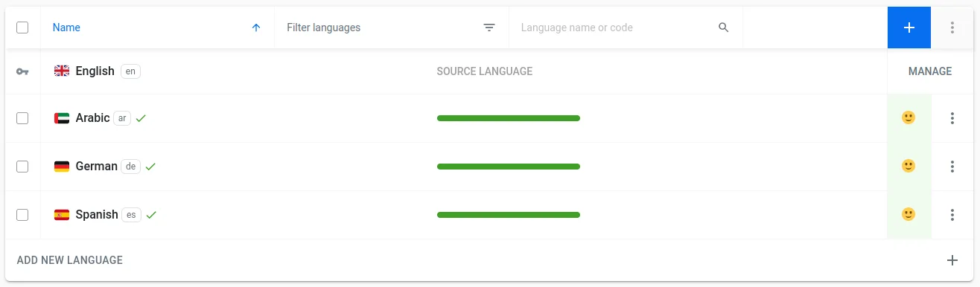Image resolution: width=980 pixels, height=287 pixels.
Task: Open the Filter languages dropdown
Action: point(392,28)
